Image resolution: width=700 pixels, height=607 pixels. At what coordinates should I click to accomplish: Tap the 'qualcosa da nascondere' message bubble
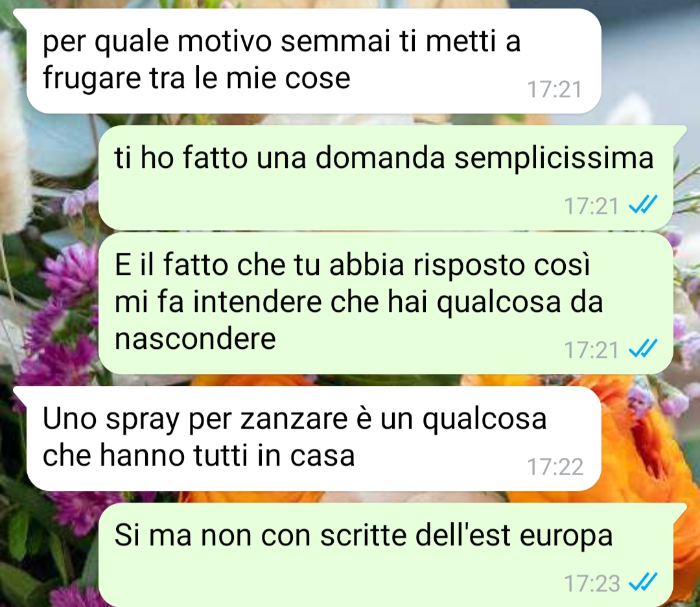(386, 303)
